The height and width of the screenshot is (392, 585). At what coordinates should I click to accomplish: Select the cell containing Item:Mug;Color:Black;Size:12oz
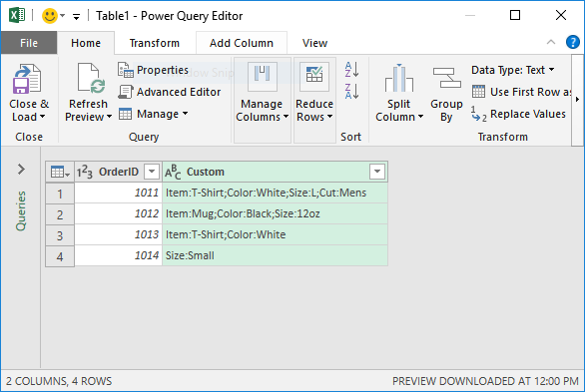coord(275,213)
